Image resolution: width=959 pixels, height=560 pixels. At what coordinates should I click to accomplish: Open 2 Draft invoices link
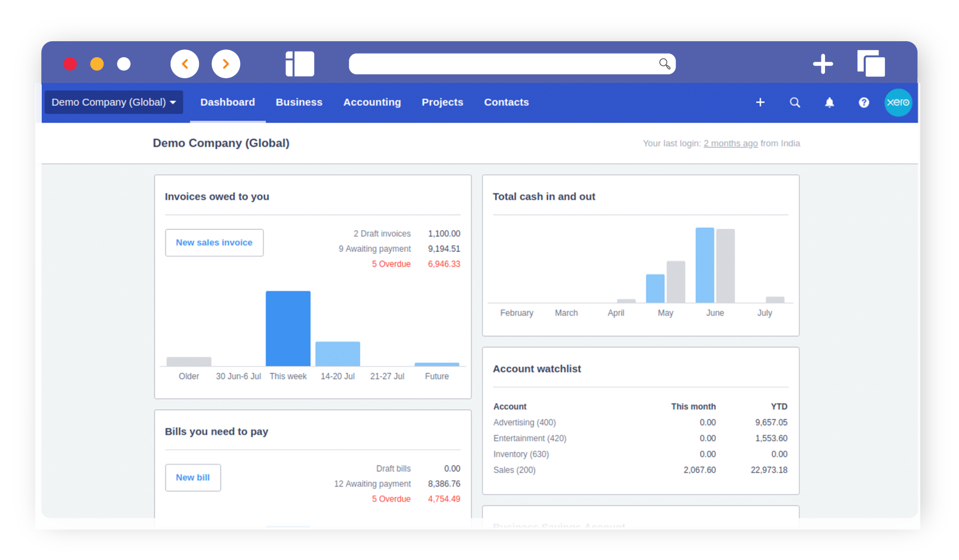[x=382, y=233]
